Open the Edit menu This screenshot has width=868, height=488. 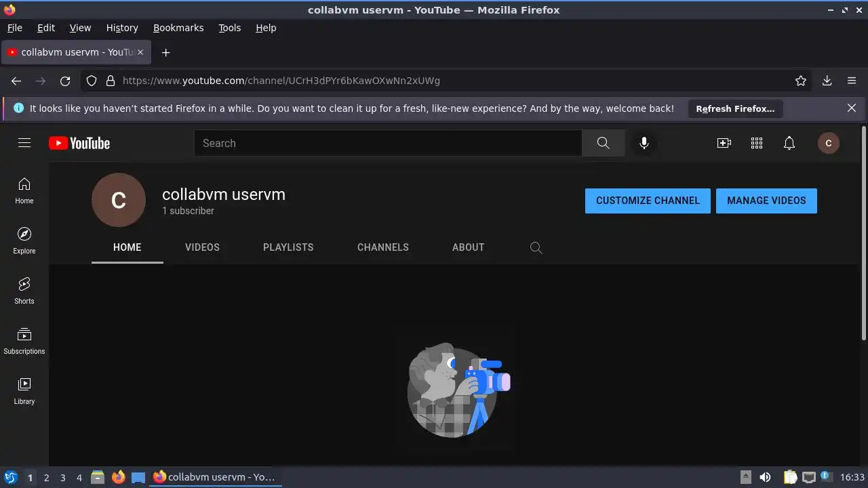point(46,28)
